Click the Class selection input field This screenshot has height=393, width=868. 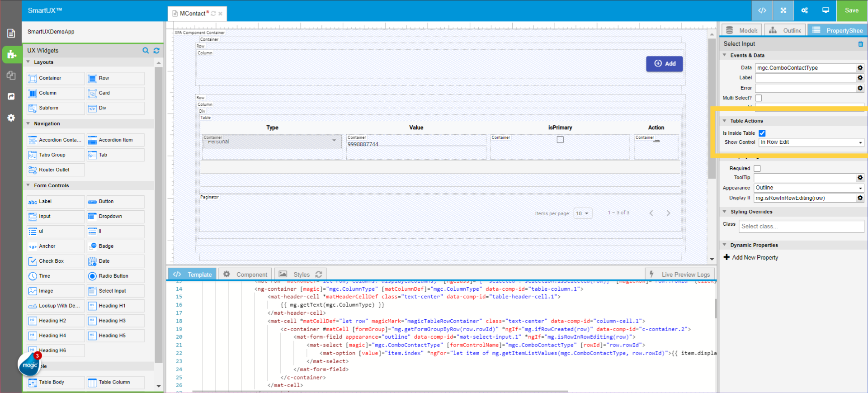[x=801, y=226]
